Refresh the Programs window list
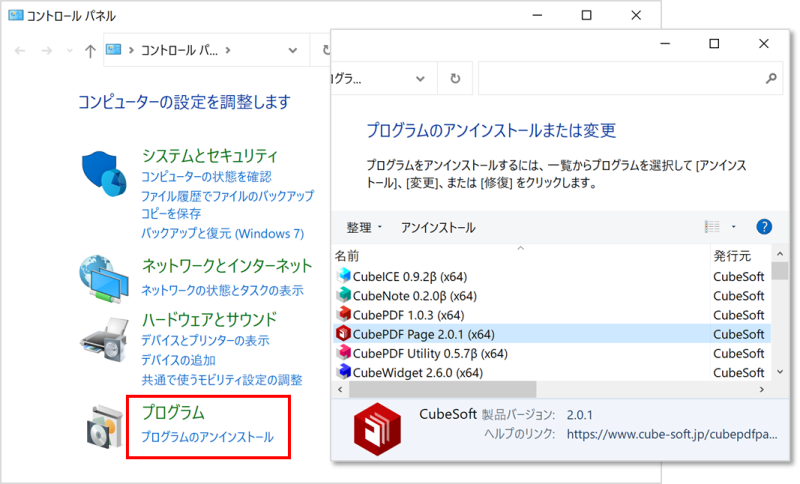 tap(455, 78)
